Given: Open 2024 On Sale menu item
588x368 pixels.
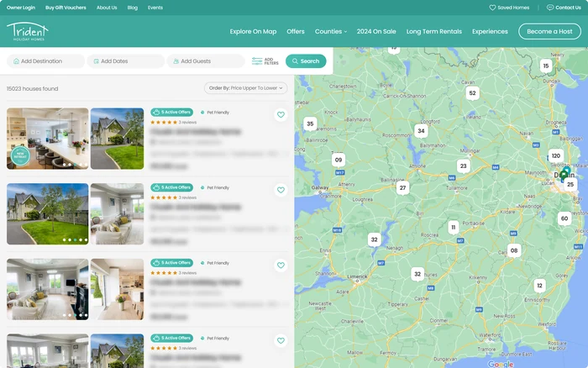Looking at the screenshot, I should [376, 32].
